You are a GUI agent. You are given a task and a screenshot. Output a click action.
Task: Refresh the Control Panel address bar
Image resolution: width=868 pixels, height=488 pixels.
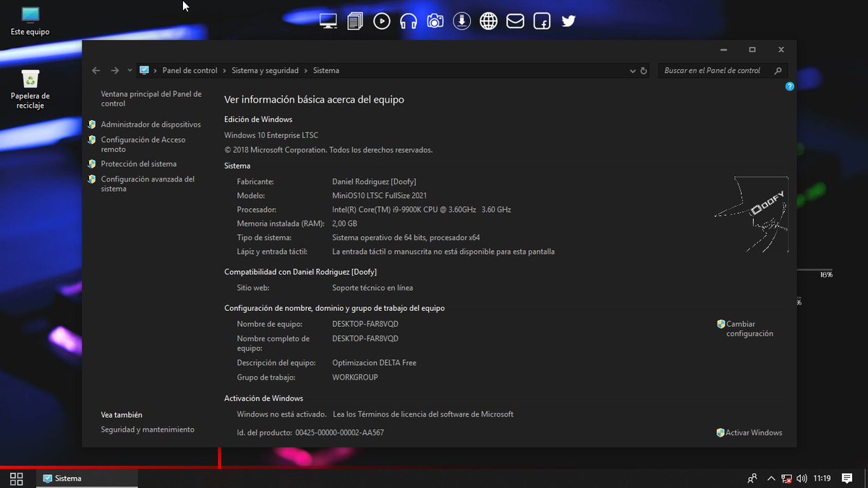(643, 71)
